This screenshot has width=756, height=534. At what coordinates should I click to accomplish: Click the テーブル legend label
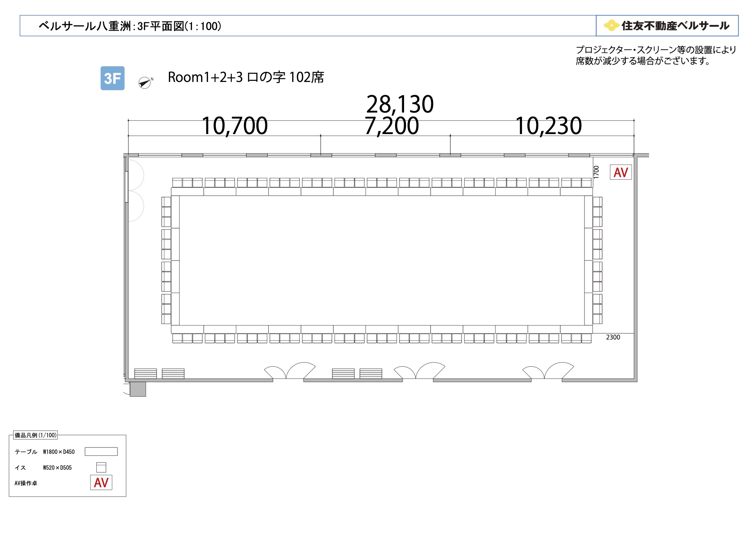click(26, 452)
